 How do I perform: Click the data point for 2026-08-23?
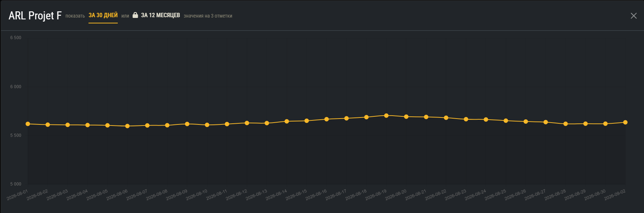coord(466,119)
